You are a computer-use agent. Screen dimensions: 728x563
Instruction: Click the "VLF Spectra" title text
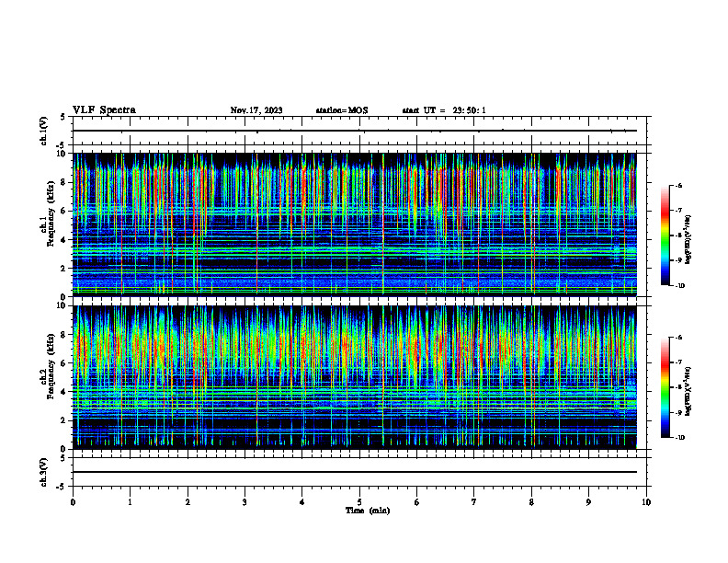104,110
